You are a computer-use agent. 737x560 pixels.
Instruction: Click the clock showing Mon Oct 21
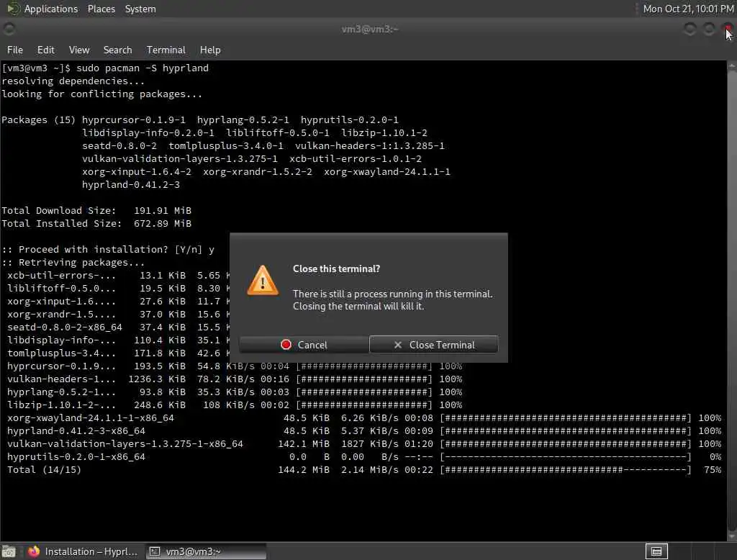pyautogui.click(x=688, y=9)
